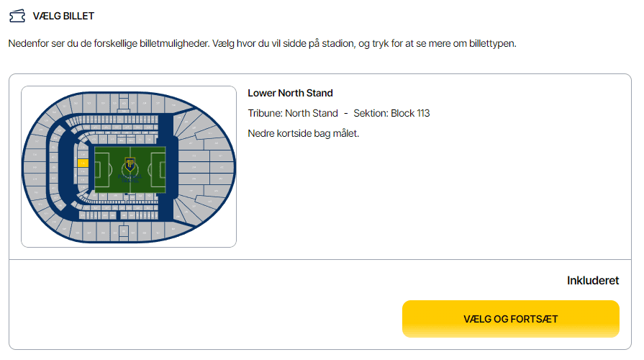Click the dark blue concourse right of the pitch
Viewport: 644px width, 360px height.
168,167
